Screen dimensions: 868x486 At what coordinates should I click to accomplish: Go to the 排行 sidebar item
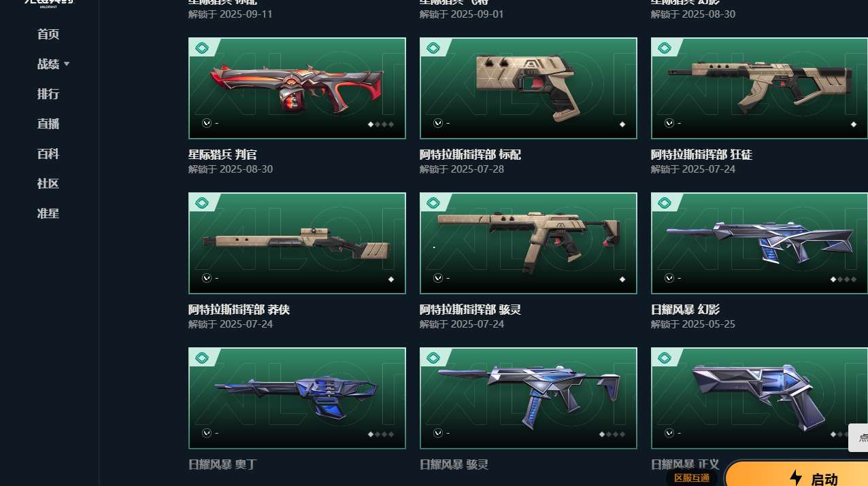tap(48, 94)
